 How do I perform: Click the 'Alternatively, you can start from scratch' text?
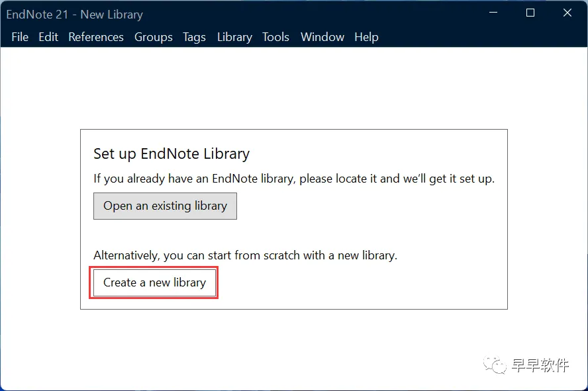pos(245,255)
